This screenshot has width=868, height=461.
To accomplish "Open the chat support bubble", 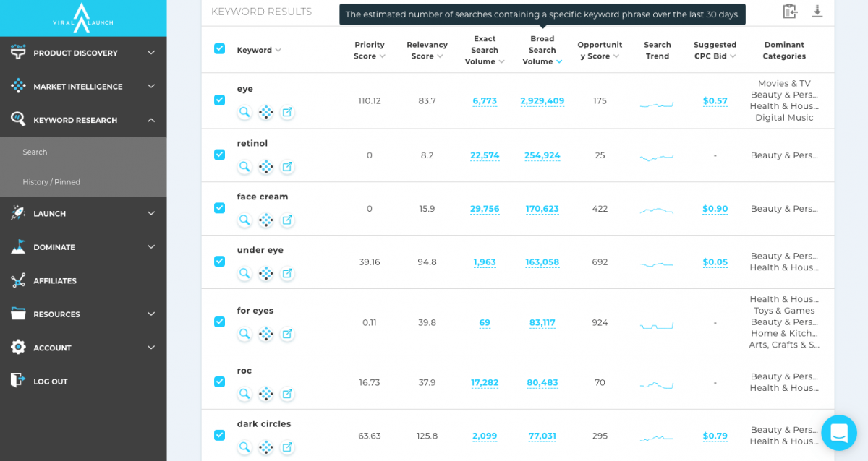I will click(838, 433).
